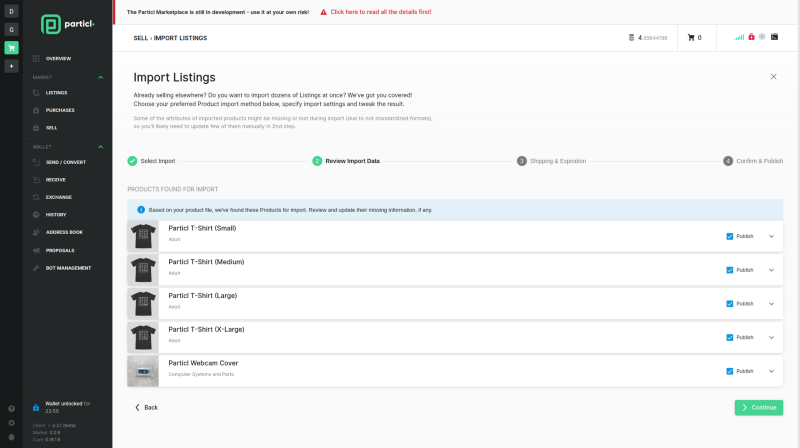The width and height of the screenshot is (800, 448).
Task: Select wallet tab C in left rail
Action: click(x=11, y=30)
